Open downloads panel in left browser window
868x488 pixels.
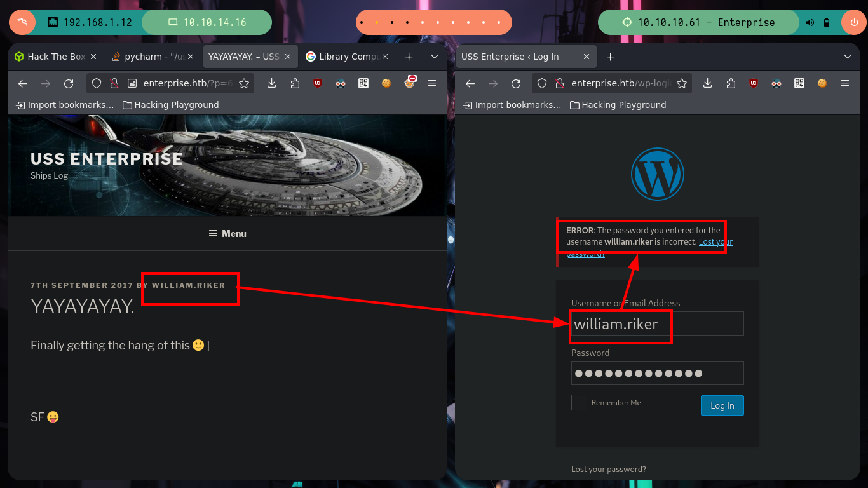click(x=272, y=83)
